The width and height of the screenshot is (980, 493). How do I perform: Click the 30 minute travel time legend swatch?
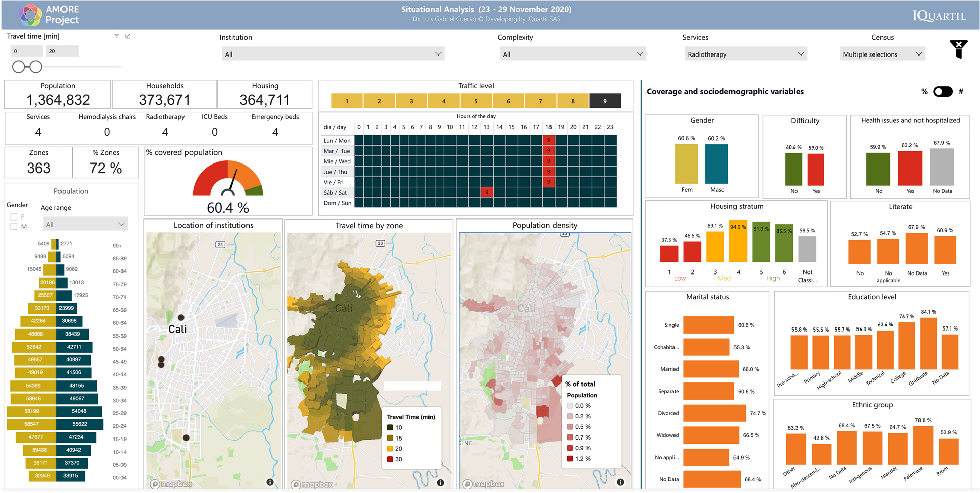(x=390, y=459)
